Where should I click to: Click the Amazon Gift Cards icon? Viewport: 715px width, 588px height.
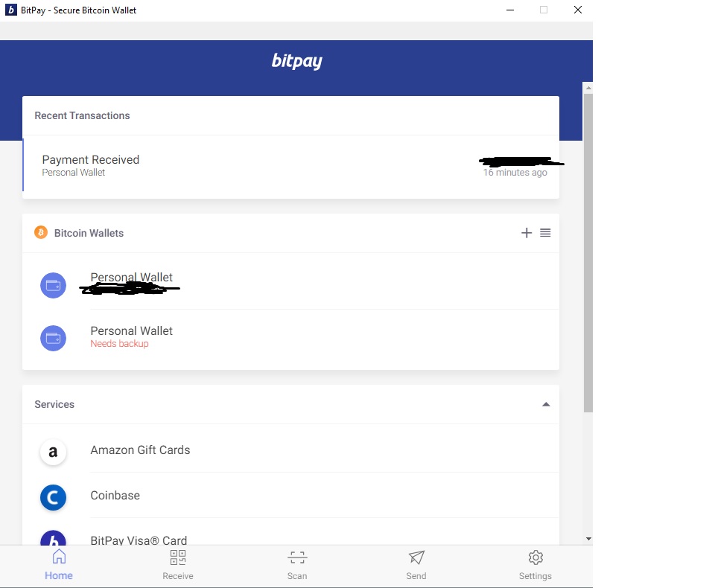[x=54, y=452]
